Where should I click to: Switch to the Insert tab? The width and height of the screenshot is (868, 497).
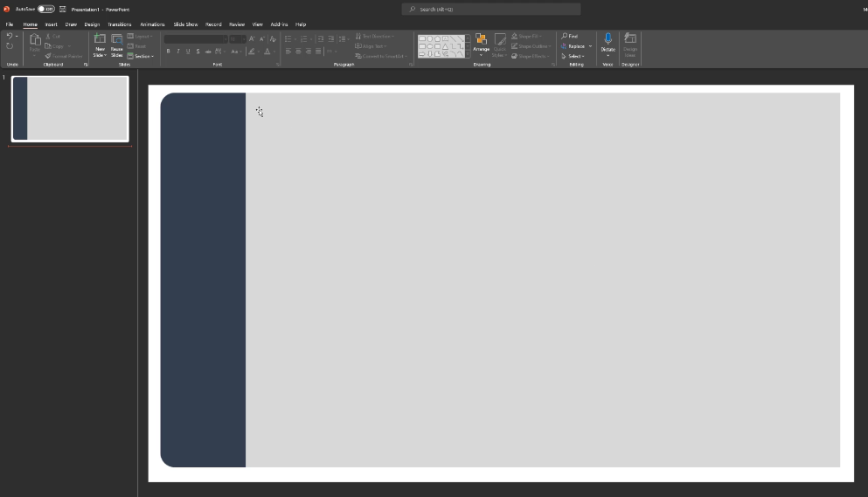coord(51,24)
